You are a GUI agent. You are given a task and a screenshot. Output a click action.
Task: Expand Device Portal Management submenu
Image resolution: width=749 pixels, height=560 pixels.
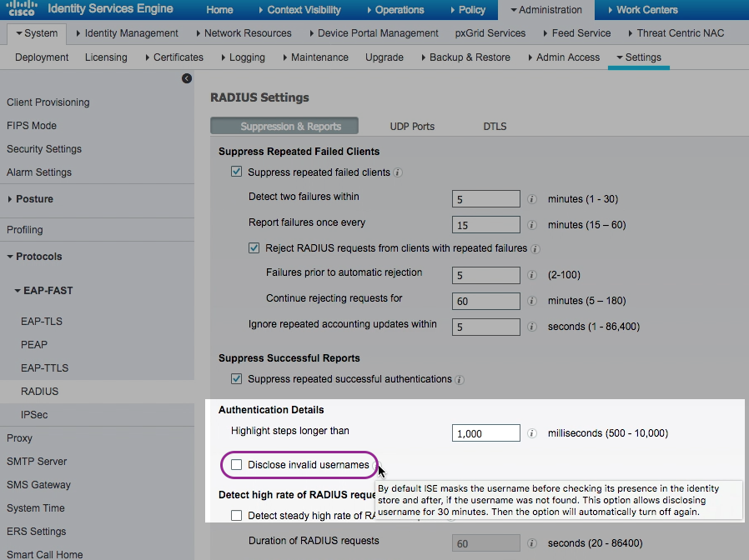point(374,33)
